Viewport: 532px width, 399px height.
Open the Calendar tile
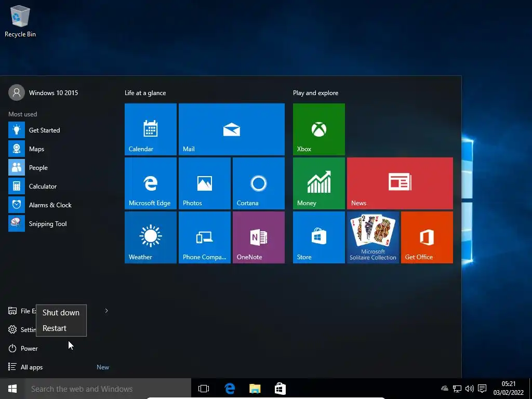[x=151, y=129]
